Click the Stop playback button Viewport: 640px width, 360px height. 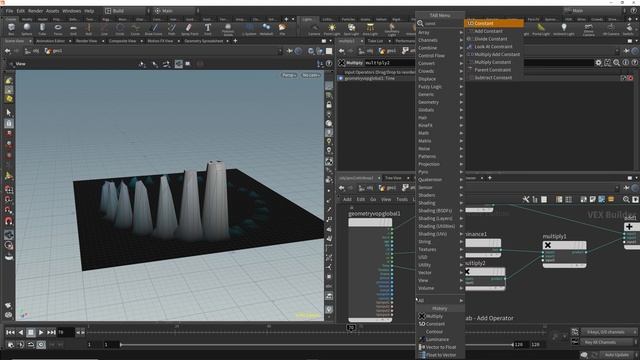pyautogui.click(x=31, y=333)
